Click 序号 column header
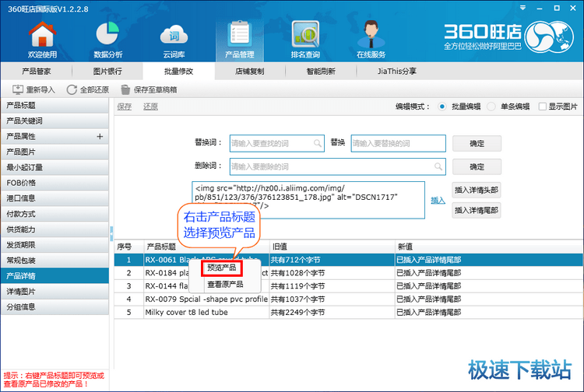584x392 pixels. coord(128,247)
